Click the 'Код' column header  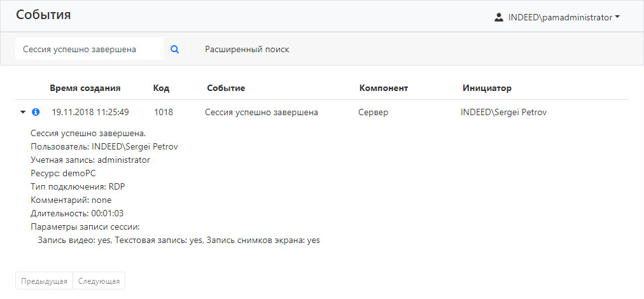[161, 88]
